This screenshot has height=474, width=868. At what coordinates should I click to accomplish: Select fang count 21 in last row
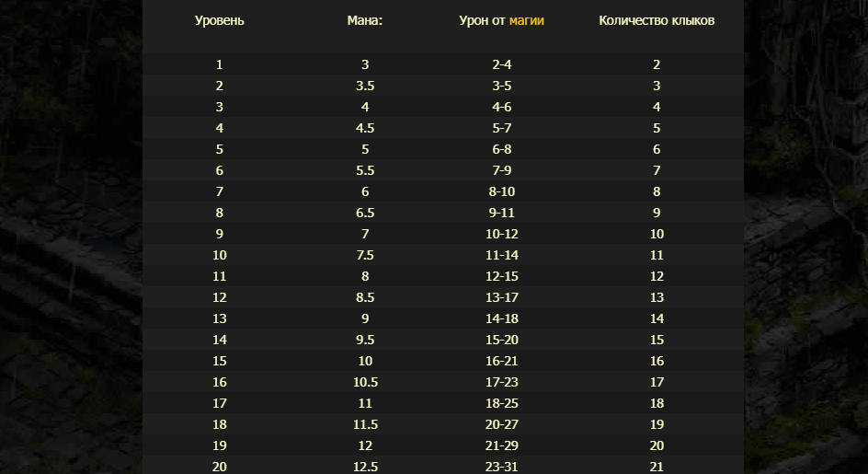(657, 467)
